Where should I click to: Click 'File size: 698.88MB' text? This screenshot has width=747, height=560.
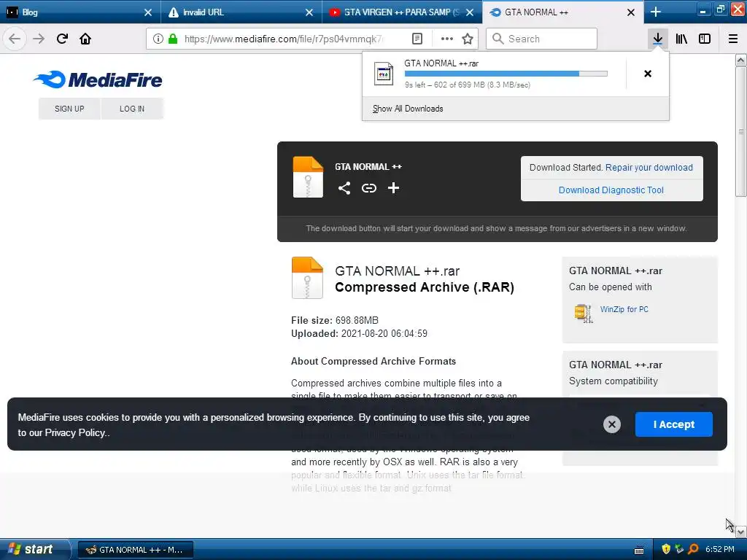[334, 320]
